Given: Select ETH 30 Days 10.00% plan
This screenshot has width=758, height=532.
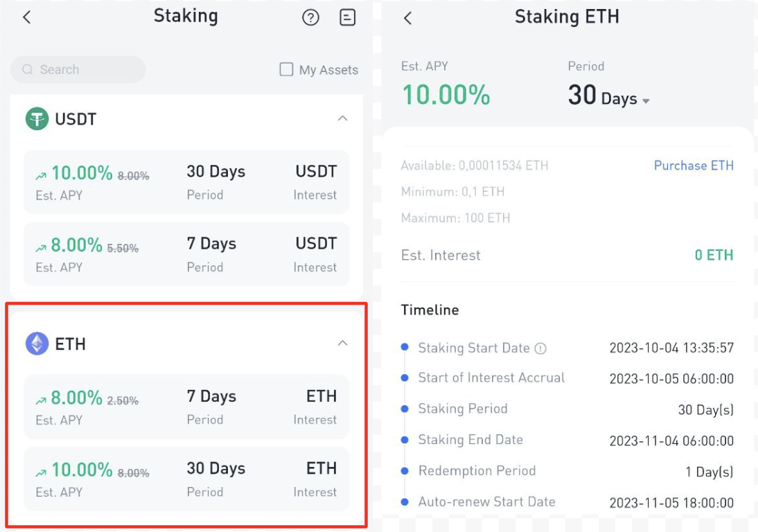Looking at the screenshot, I should (186, 479).
